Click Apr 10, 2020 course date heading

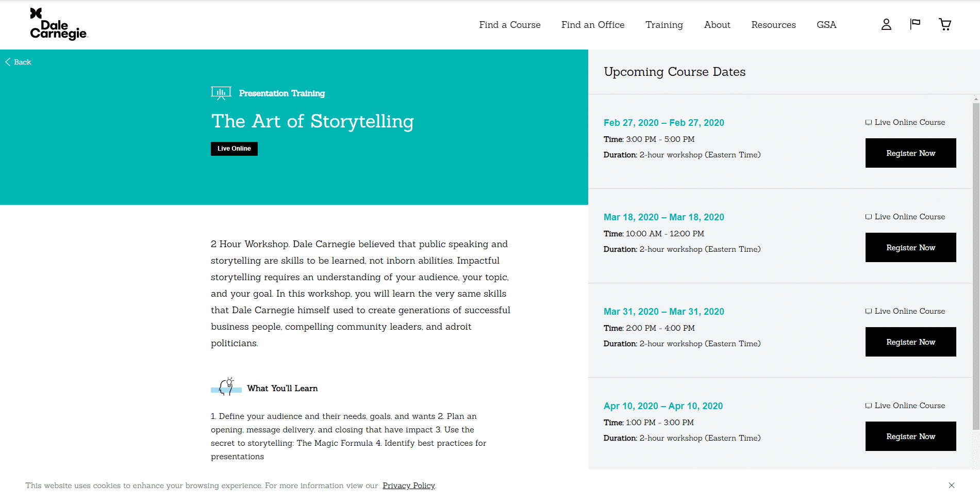point(663,406)
